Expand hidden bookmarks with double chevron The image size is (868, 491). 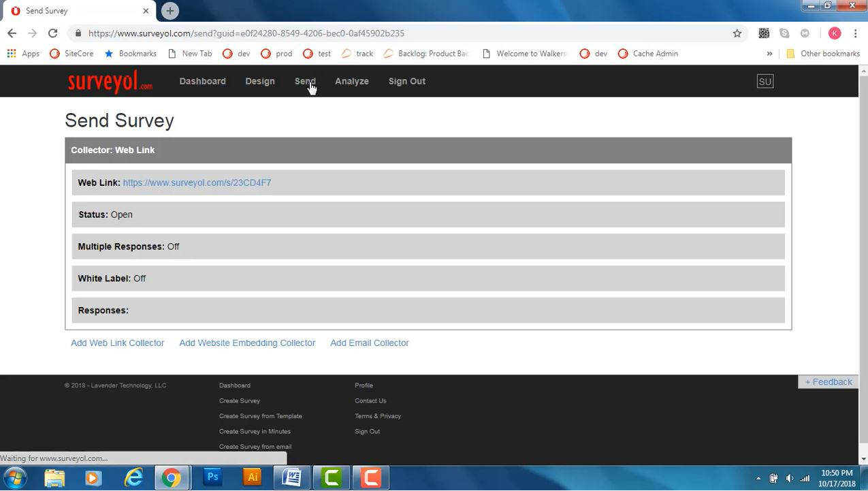(x=769, y=54)
